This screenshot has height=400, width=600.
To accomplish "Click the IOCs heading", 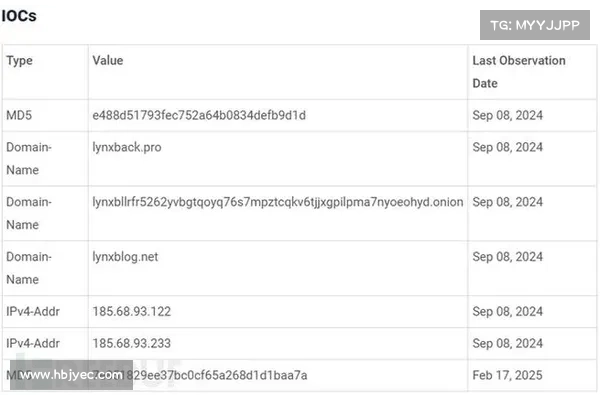I will click(x=19, y=16).
